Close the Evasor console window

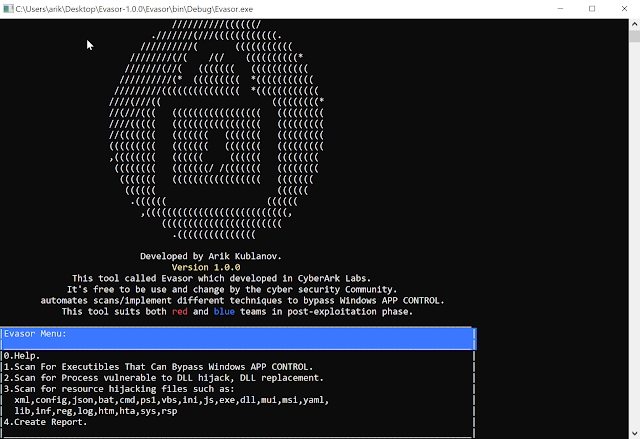point(624,9)
